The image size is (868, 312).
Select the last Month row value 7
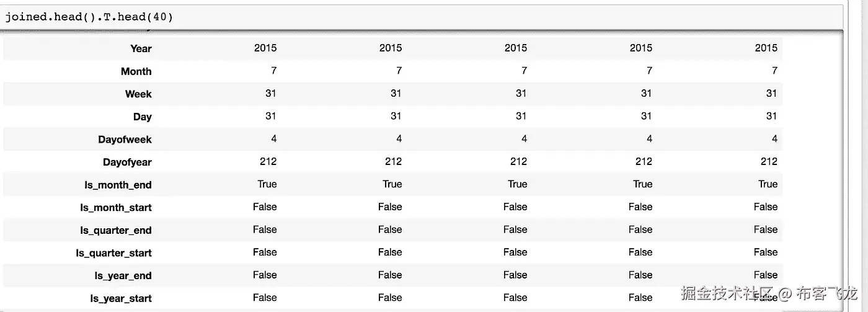pos(774,71)
